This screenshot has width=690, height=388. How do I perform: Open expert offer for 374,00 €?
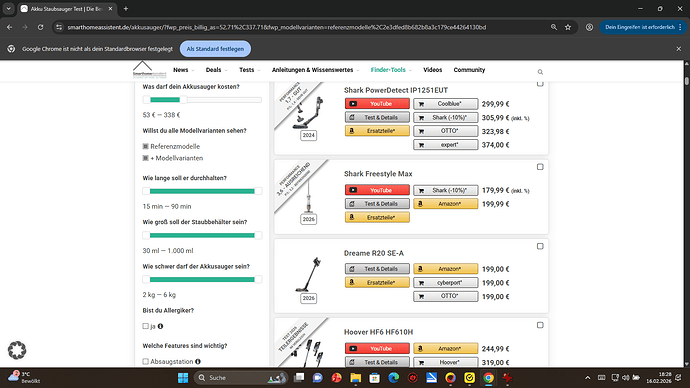pos(445,145)
